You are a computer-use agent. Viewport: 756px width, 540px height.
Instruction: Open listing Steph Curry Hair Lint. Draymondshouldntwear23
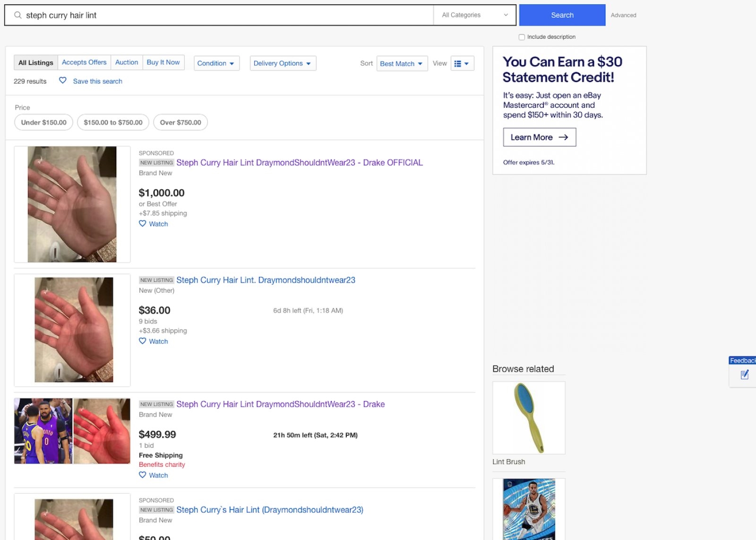(266, 280)
